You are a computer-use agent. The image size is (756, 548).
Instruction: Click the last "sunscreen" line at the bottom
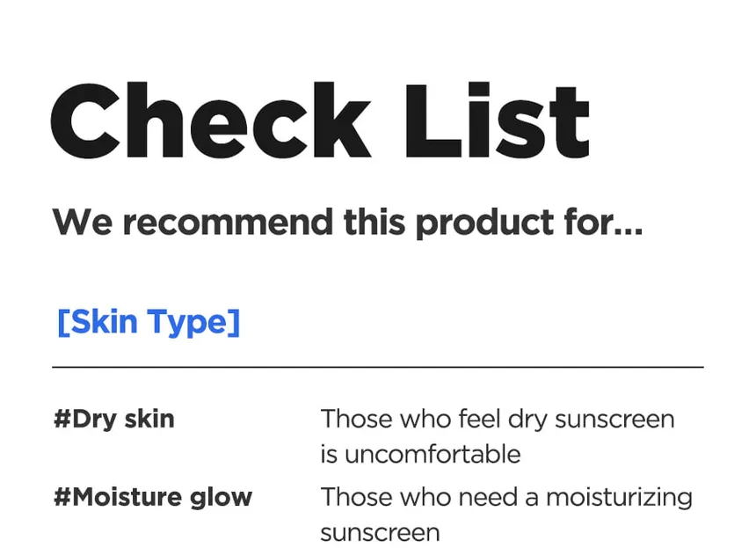coord(380,532)
